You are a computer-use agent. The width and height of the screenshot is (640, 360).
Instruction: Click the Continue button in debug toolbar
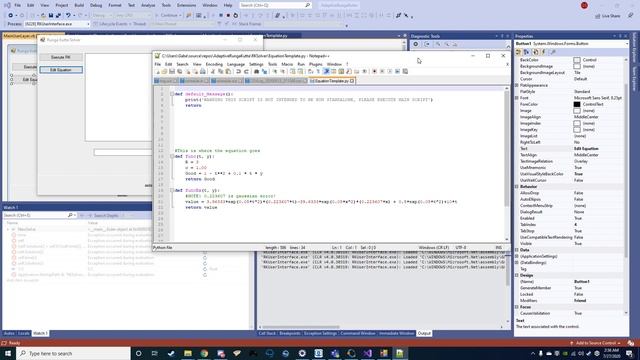(x=168, y=16)
